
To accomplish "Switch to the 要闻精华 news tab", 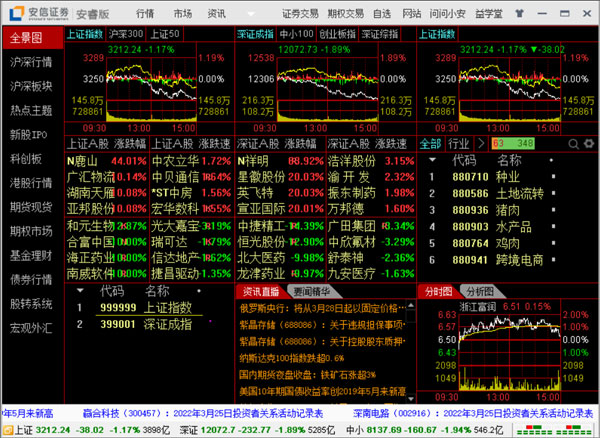I will [312, 292].
